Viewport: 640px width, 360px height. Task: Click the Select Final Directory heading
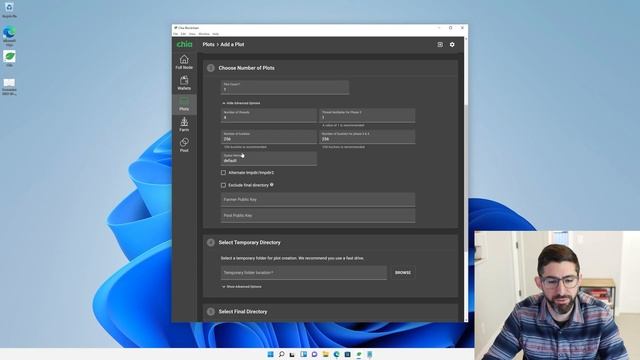click(243, 311)
